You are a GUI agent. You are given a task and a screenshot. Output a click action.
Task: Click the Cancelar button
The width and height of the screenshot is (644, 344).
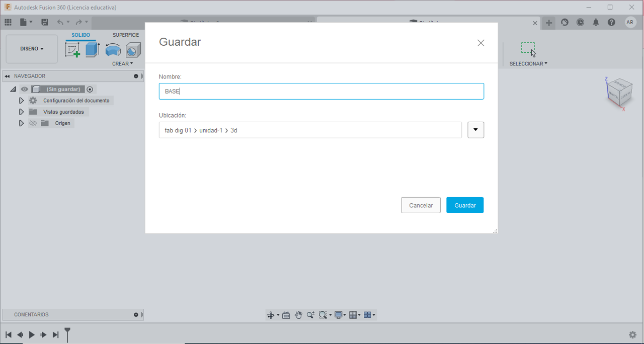click(x=421, y=205)
